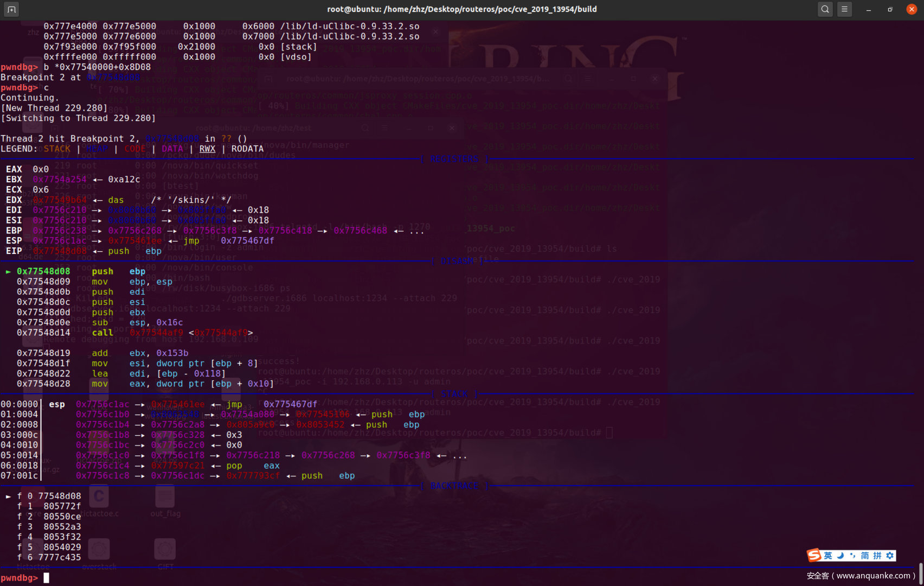Viewport: 924px width, 586px height.
Task: Click the call instruction at 0x77548d14
Action: click(x=134, y=333)
